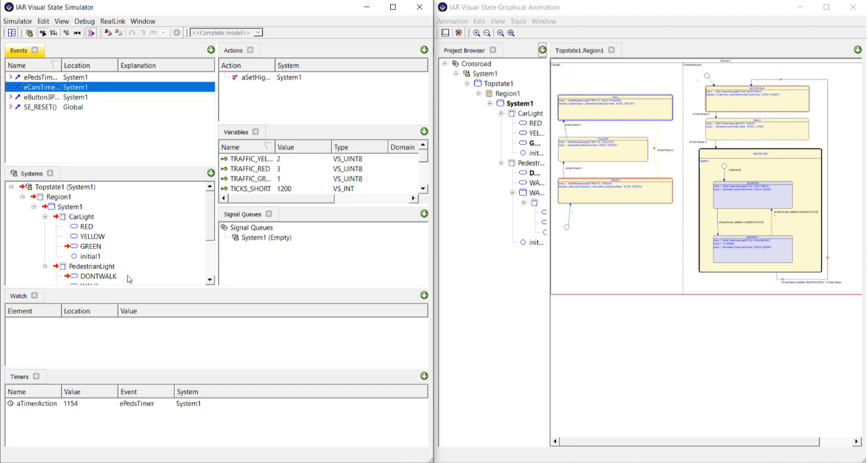This screenshot has height=463, width=868.
Task: Click green arrow icon on the Systems panel
Action: click(211, 173)
